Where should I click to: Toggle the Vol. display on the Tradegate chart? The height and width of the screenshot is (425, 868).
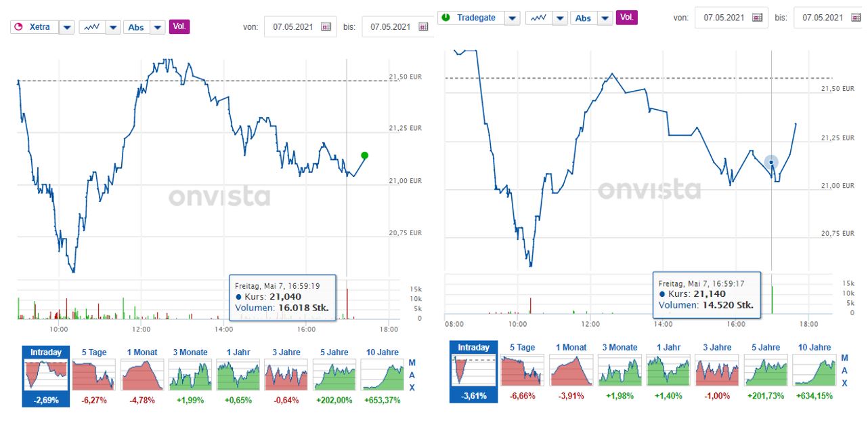pos(626,18)
